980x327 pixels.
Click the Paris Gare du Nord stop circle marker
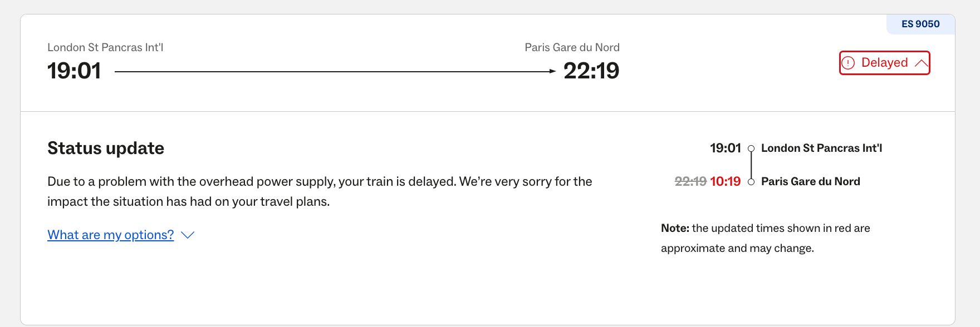coord(751,182)
